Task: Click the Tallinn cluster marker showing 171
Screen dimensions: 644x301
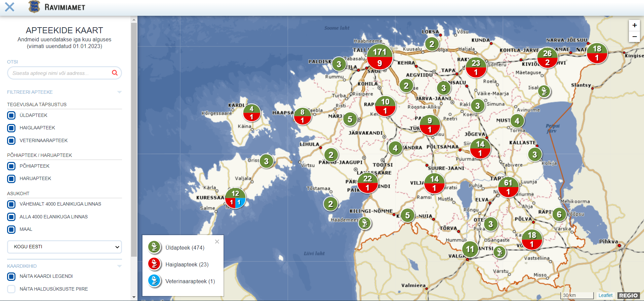Action: tap(379, 57)
